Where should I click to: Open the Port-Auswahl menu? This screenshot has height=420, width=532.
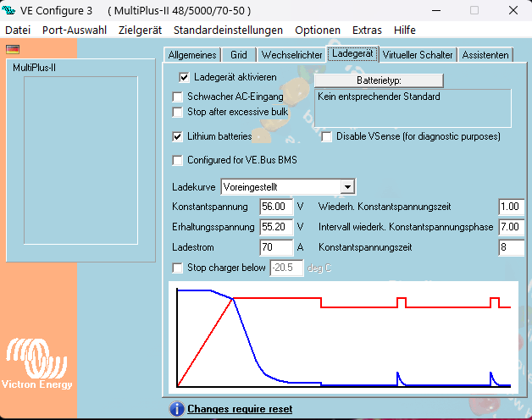click(75, 30)
